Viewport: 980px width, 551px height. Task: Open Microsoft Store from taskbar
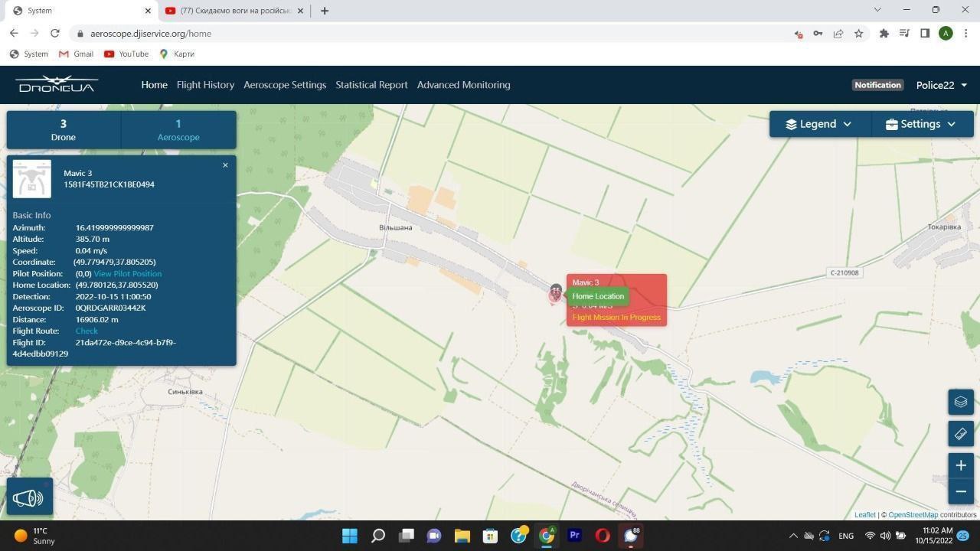[490, 535]
